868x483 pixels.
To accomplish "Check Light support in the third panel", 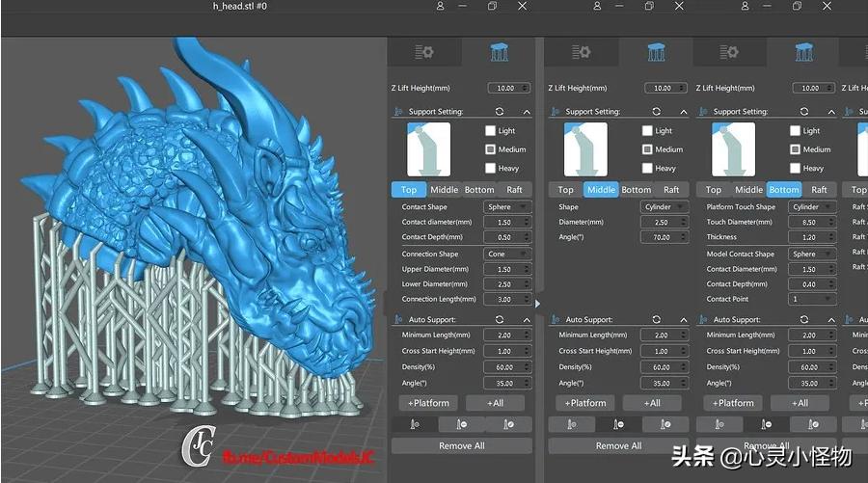I will pyautogui.click(x=796, y=130).
